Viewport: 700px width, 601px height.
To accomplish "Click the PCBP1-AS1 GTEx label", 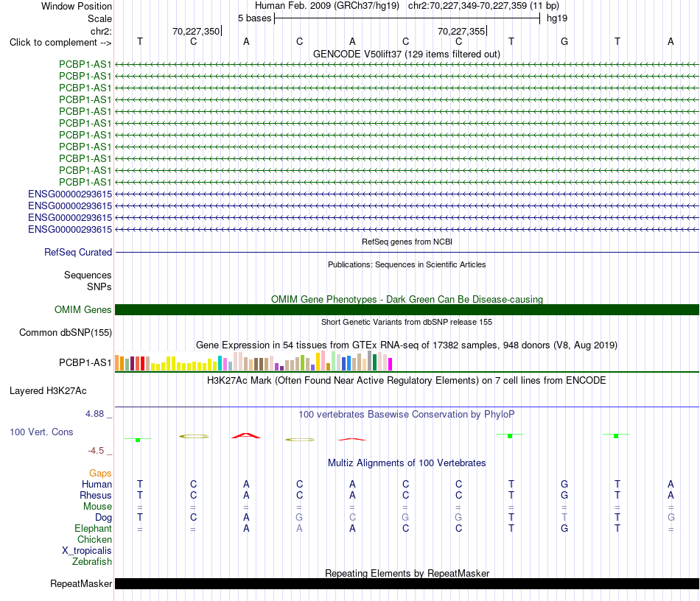I will [85, 363].
